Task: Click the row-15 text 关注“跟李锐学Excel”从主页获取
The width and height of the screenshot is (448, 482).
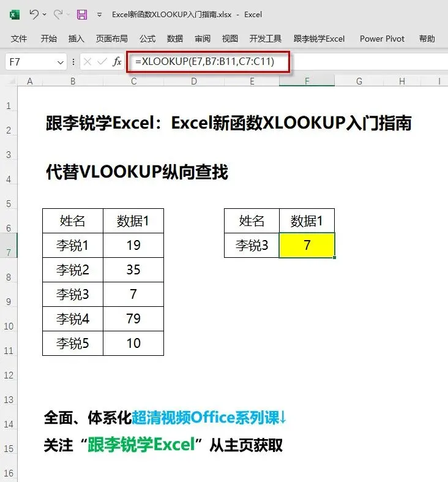Action: pyautogui.click(x=163, y=445)
